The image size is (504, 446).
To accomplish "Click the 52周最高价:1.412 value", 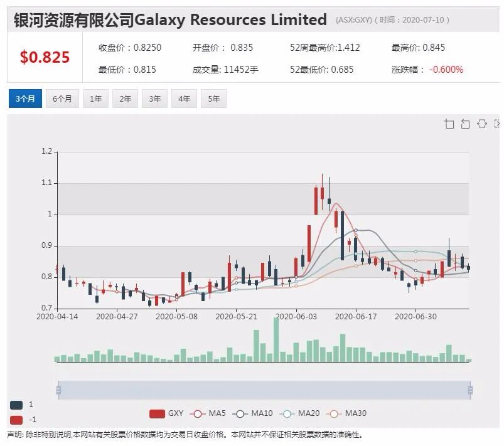I will click(325, 48).
